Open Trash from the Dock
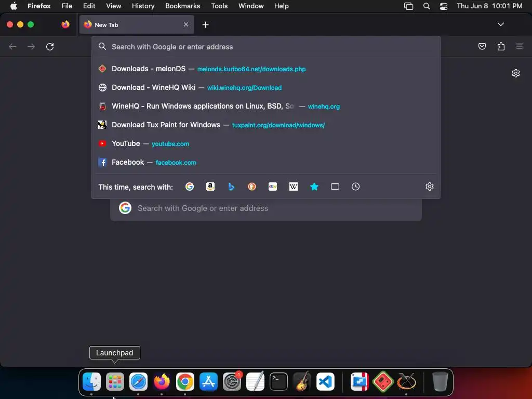 point(440,382)
